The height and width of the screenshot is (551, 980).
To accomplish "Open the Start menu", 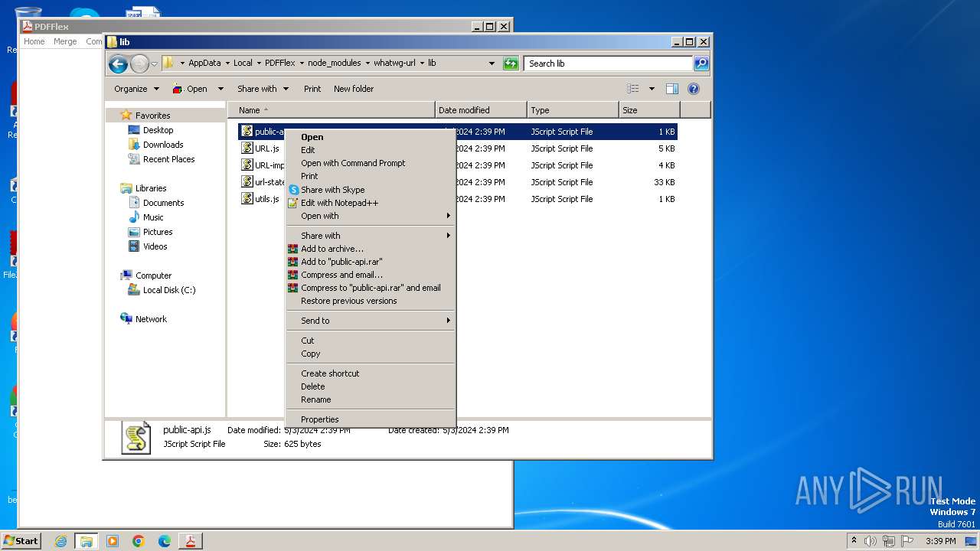I will pos(21,541).
